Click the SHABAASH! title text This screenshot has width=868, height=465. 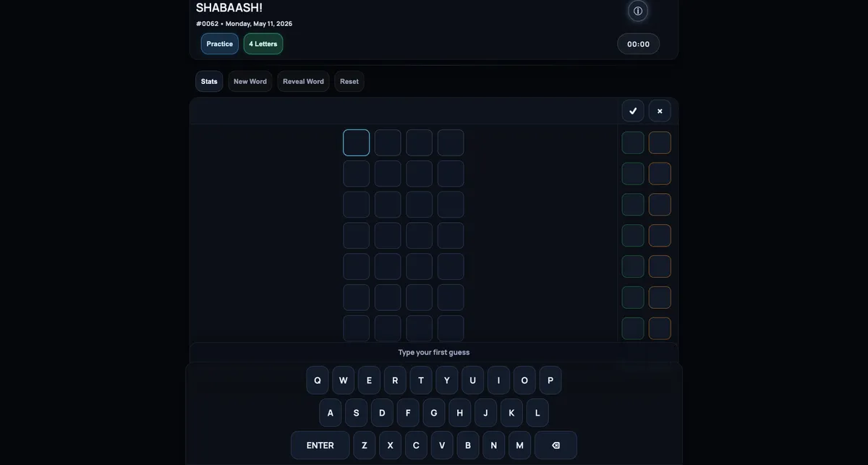coord(229,8)
